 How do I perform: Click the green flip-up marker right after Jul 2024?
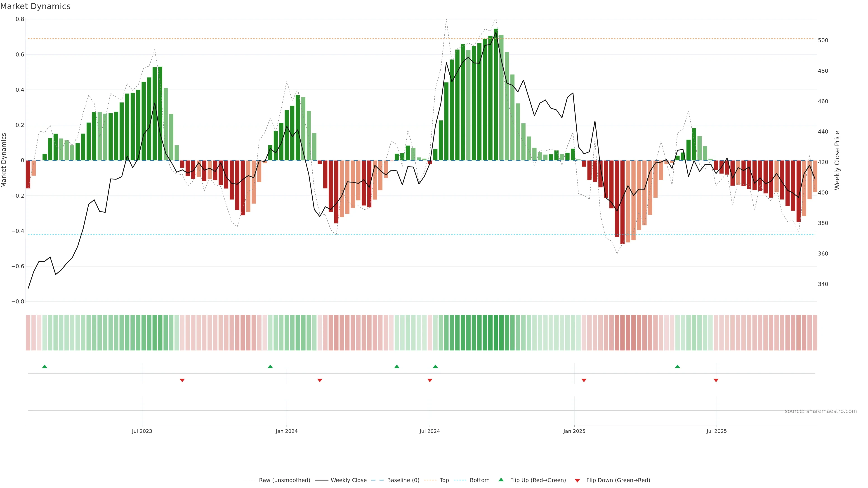click(x=435, y=366)
